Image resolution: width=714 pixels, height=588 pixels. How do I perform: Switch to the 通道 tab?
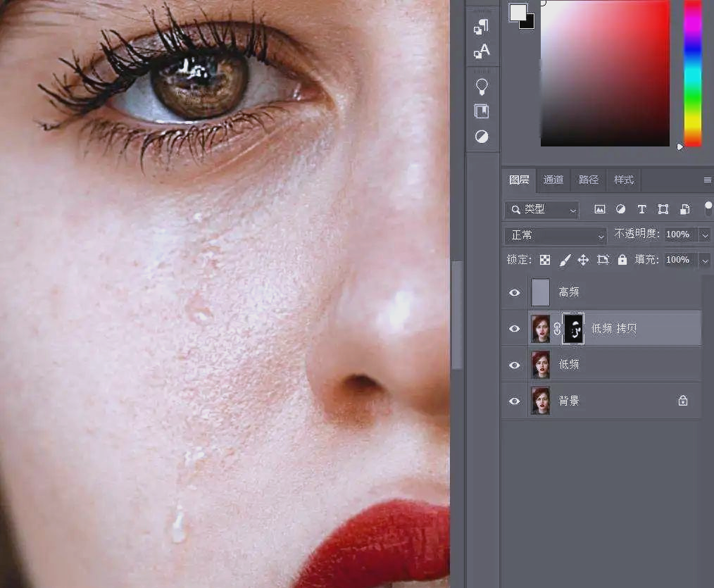click(553, 180)
